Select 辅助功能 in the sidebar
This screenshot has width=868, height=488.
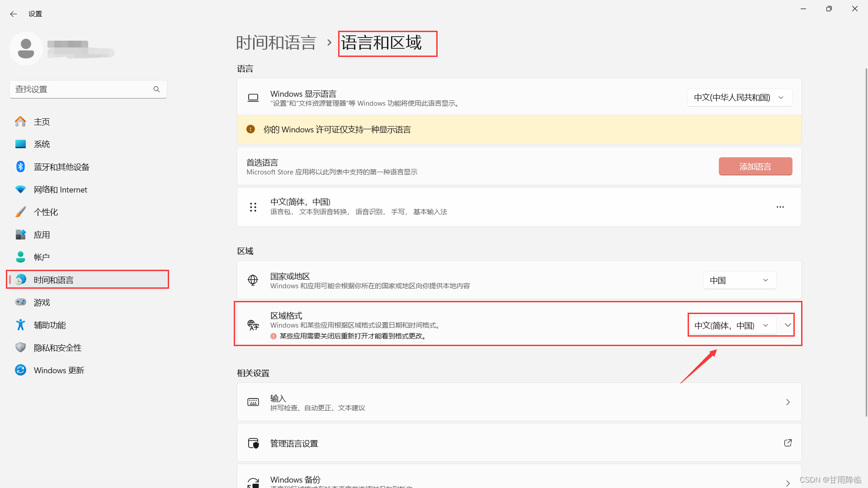(x=88, y=325)
